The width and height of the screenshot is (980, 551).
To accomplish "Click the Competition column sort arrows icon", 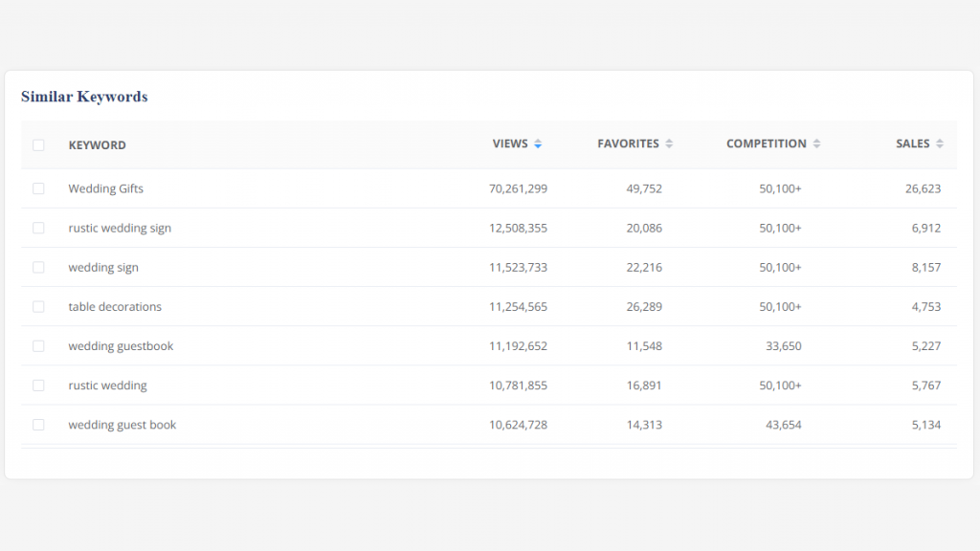I will click(816, 144).
